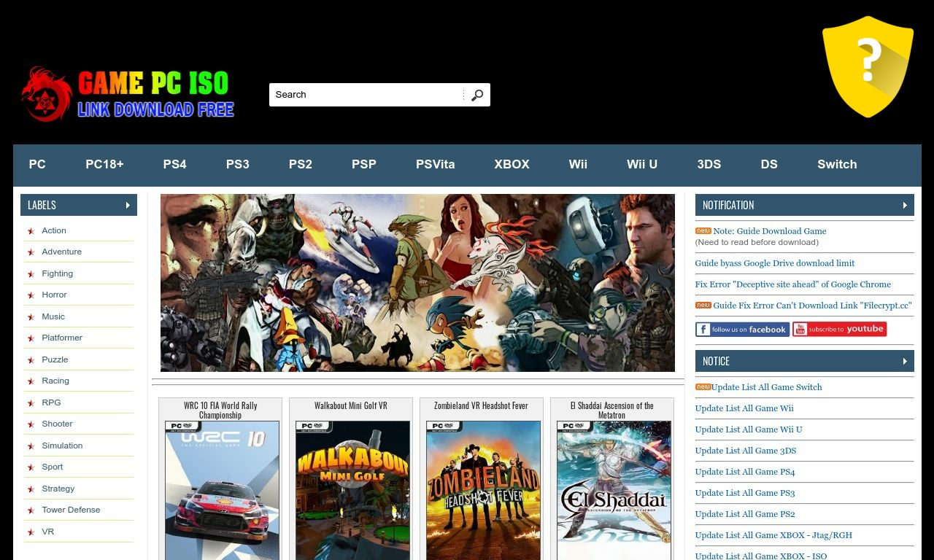Select the Sport label link
Viewport: 934px width, 560px height.
pos(52,467)
